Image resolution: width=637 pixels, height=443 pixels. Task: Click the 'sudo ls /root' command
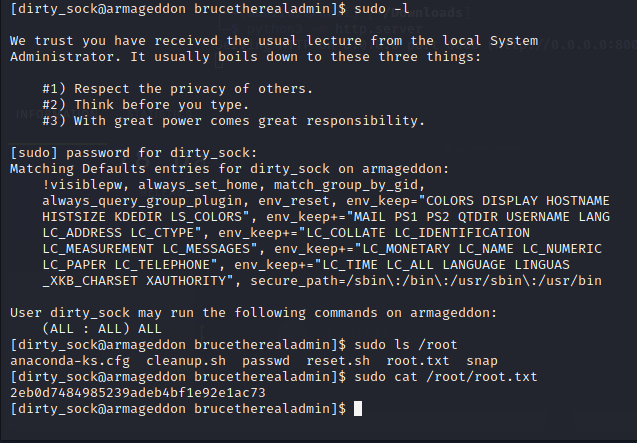click(x=405, y=345)
